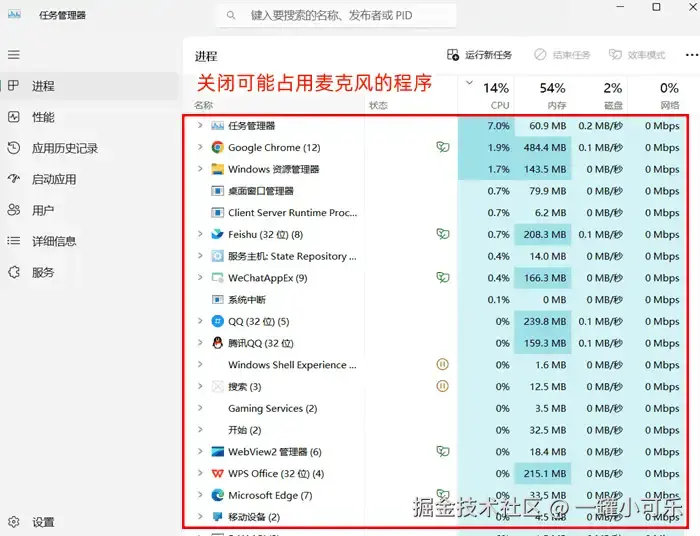Screen dimensions: 700x536
Task: Click the Google Chrome process icon
Action: (x=217, y=147)
